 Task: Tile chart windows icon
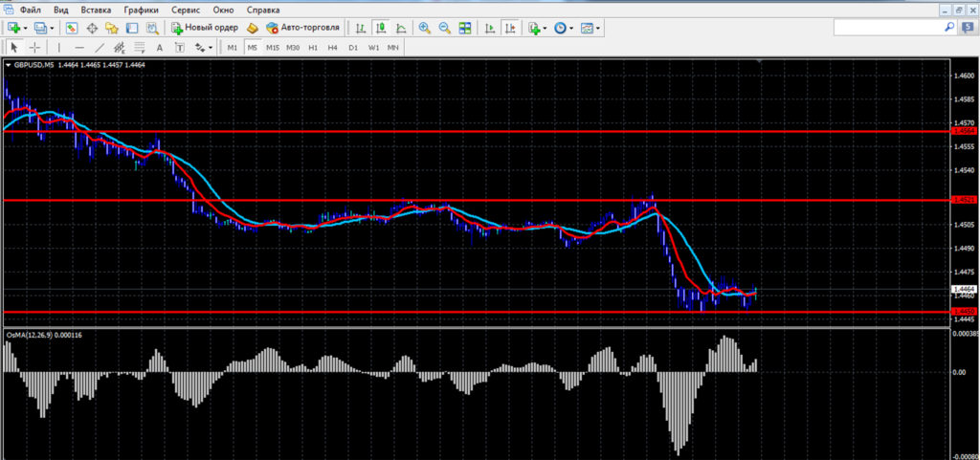coord(465,28)
